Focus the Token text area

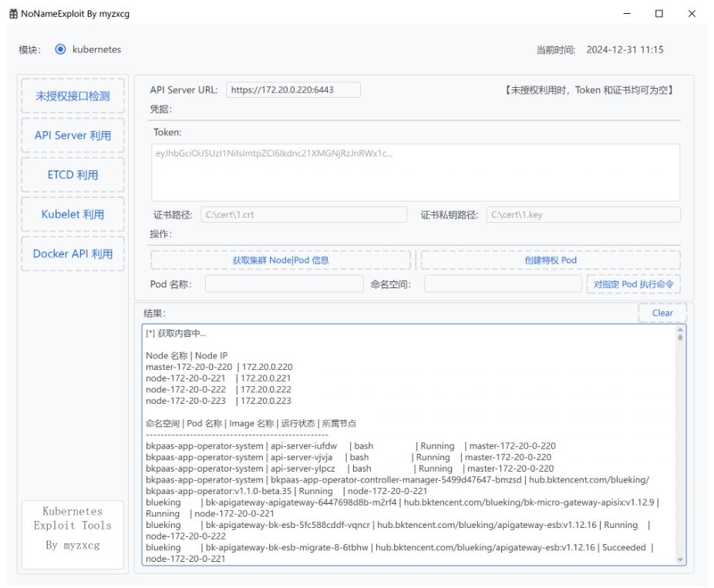click(416, 173)
